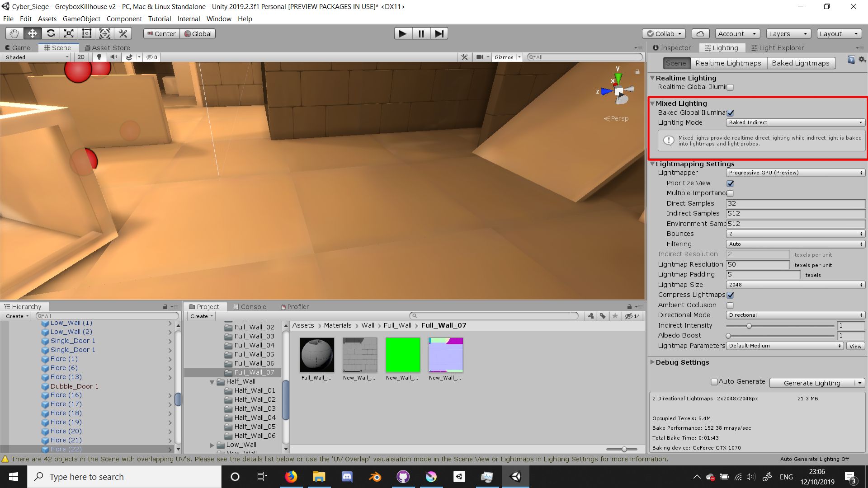Open custom editor tools button
This screenshot has width=868, height=488.
[x=123, y=33]
